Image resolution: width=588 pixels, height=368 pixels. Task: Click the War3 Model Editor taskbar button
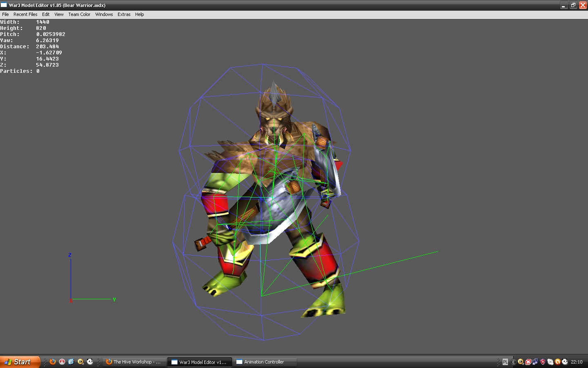click(x=200, y=362)
